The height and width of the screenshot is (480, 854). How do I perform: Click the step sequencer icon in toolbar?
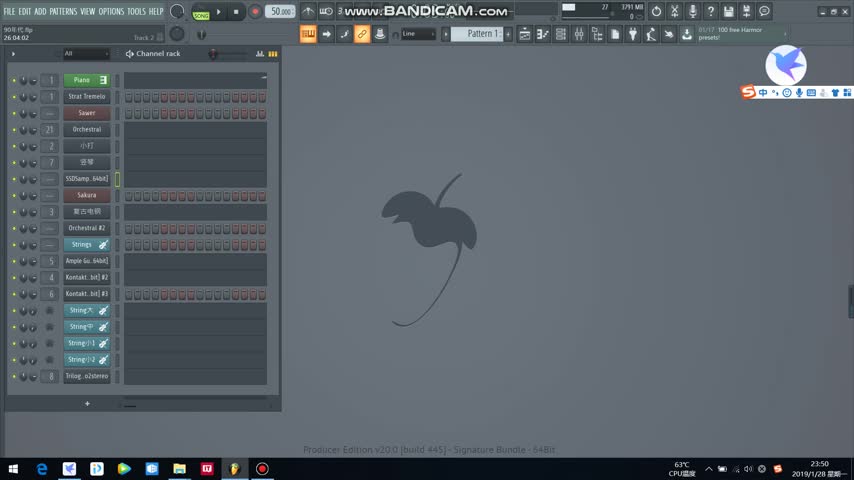tap(308, 34)
